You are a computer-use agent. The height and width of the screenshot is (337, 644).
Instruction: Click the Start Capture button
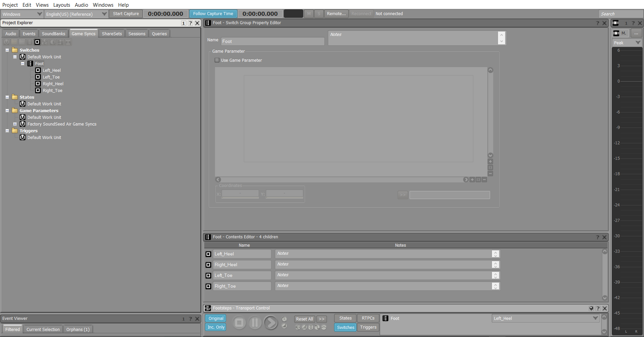(x=126, y=14)
